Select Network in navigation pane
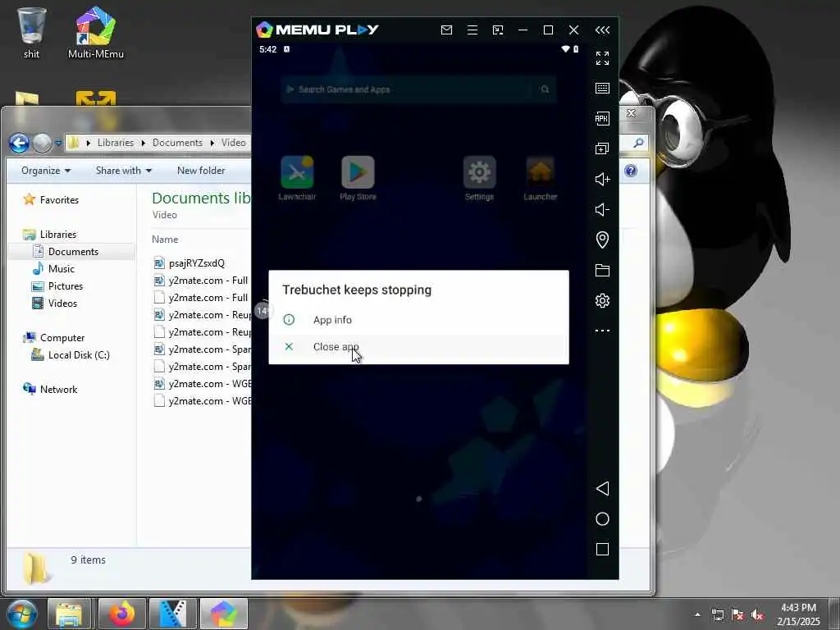Image resolution: width=840 pixels, height=630 pixels. coord(58,389)
